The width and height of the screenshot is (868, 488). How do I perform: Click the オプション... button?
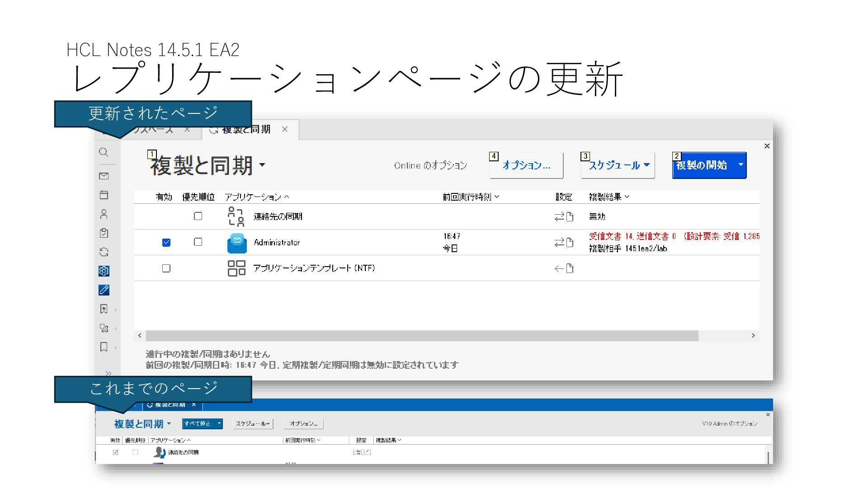click(526, 165)
